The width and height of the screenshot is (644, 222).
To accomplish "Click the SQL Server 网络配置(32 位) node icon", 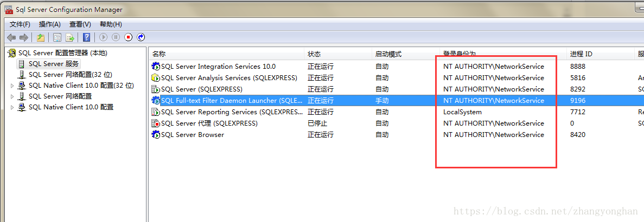I will tap(22, 75).
